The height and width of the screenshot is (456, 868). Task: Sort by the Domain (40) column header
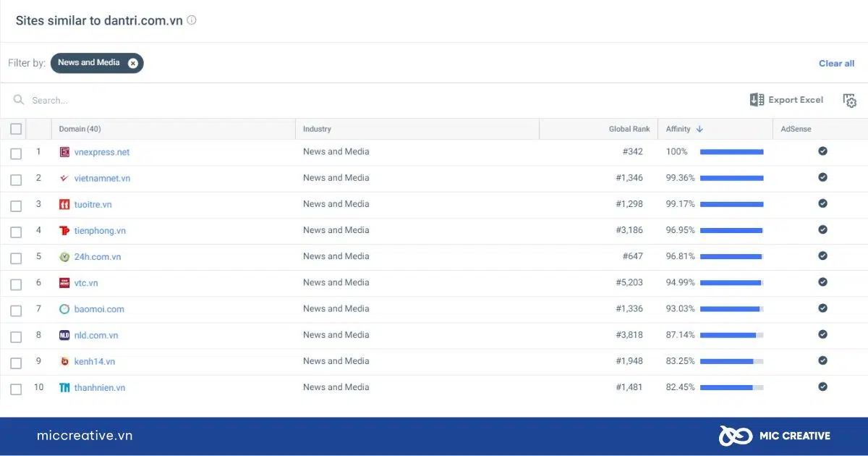(x=80, y=129)
